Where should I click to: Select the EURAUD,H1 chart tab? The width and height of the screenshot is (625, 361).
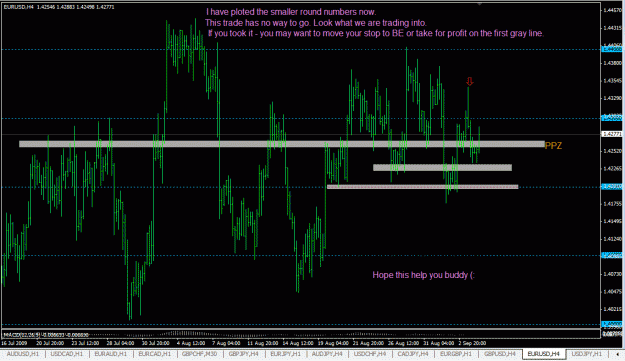[110, 354]
